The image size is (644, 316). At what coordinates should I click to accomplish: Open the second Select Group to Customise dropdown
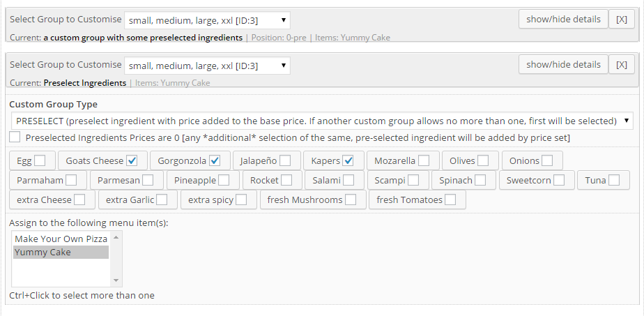point(207,66)
